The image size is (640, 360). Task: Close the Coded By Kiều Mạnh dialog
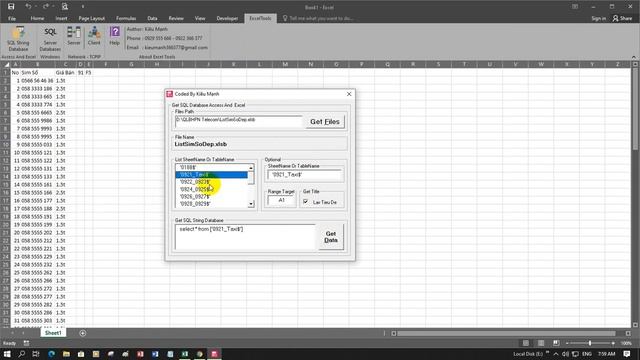click(x=349, y=94)
